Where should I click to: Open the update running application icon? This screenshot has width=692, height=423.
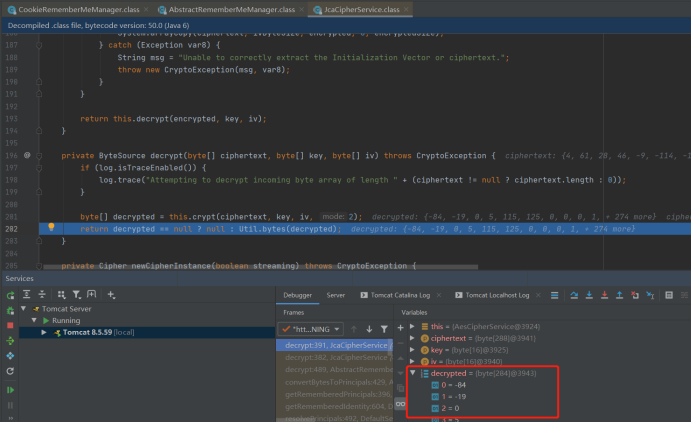pos(10,355)
